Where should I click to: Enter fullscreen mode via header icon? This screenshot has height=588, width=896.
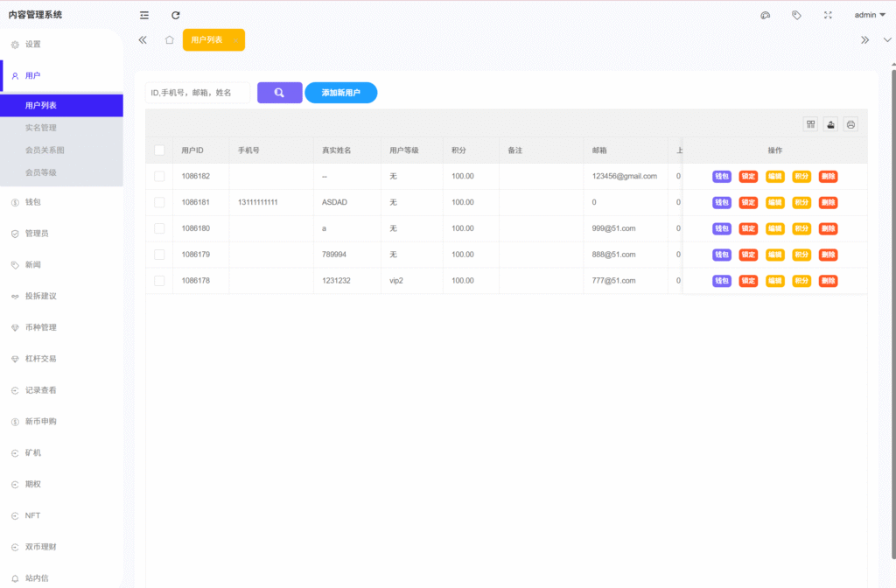coord(828,15)
